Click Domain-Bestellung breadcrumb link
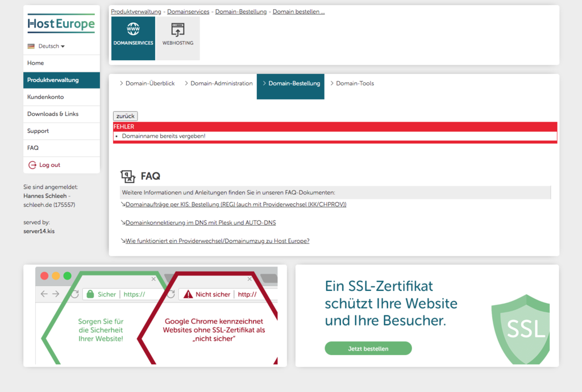The height and width of the screenshot is (392, 582). [241, 11]
